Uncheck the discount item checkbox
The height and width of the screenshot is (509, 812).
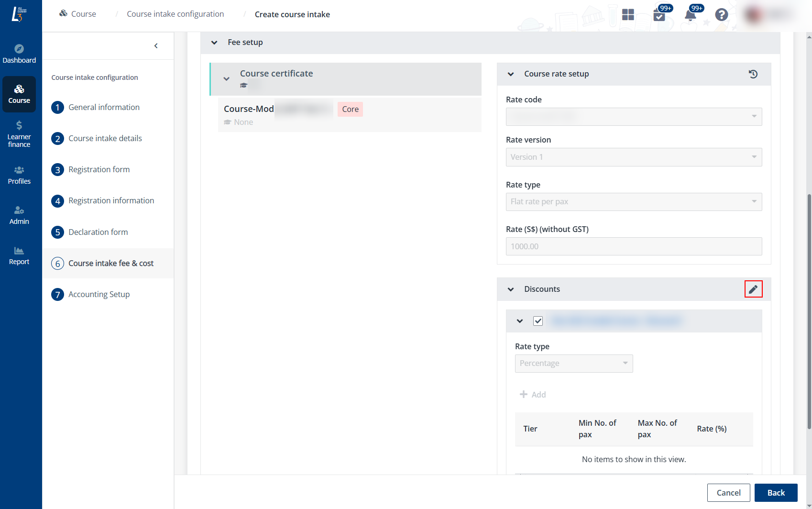pos(538,321)
